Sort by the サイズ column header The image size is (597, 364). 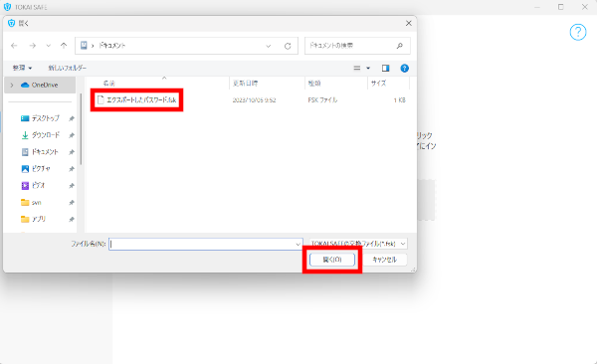[378, 83]
